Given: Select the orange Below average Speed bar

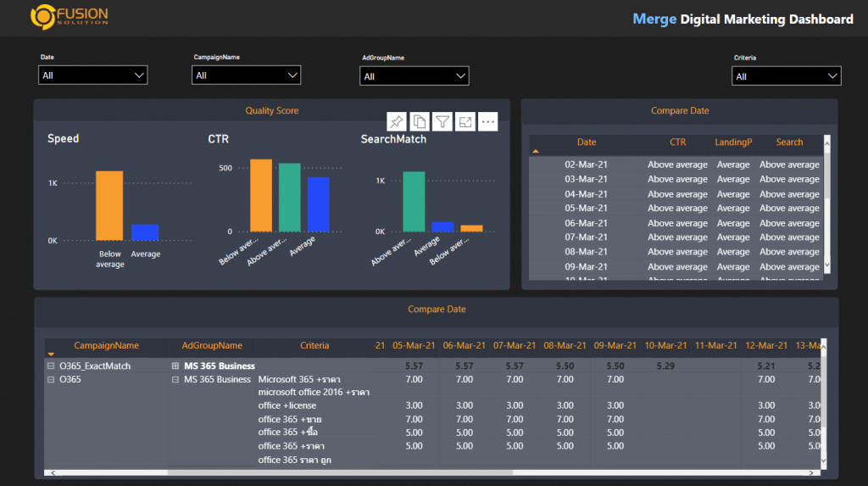Looking at the screenshot, I should click(109, 205).
